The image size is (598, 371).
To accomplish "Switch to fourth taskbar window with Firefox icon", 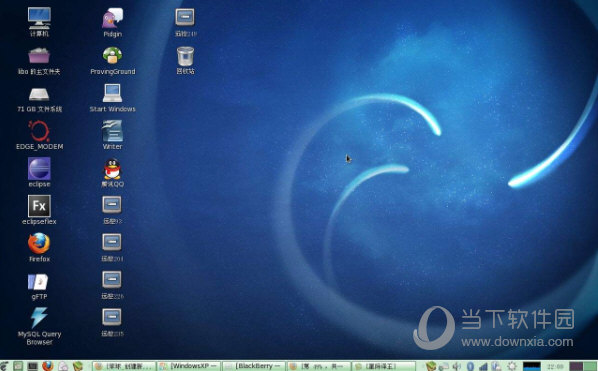I will coord(319,366).
